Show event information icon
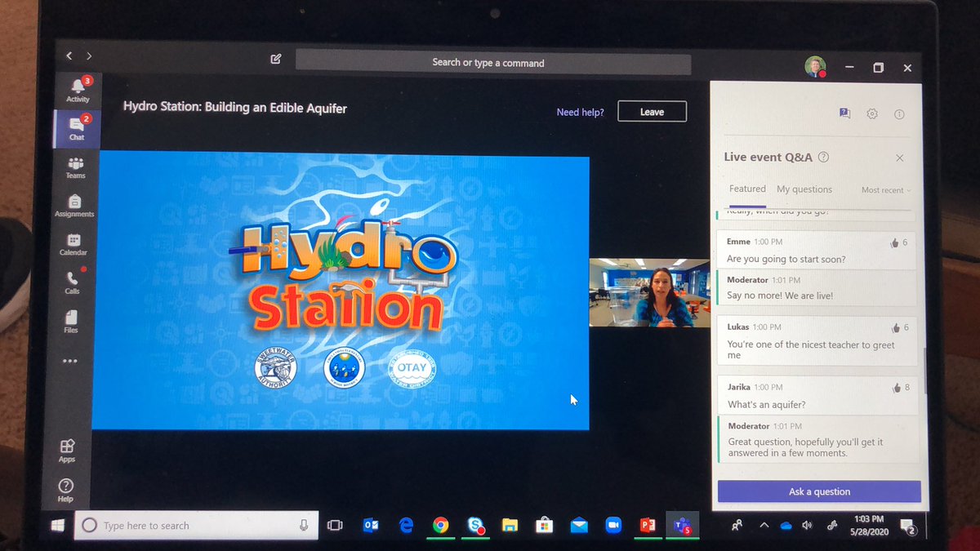 click(899, 114)
